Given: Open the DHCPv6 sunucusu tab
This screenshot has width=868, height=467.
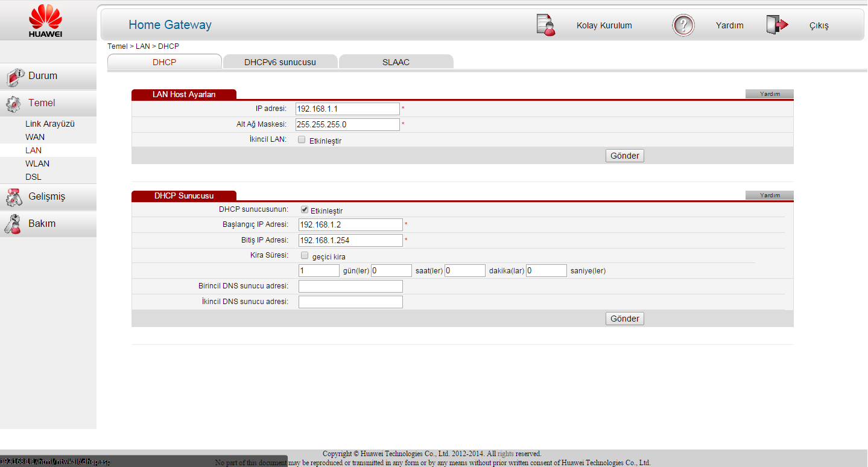Looking at the screenshot, I should click(x=280, y=62).
